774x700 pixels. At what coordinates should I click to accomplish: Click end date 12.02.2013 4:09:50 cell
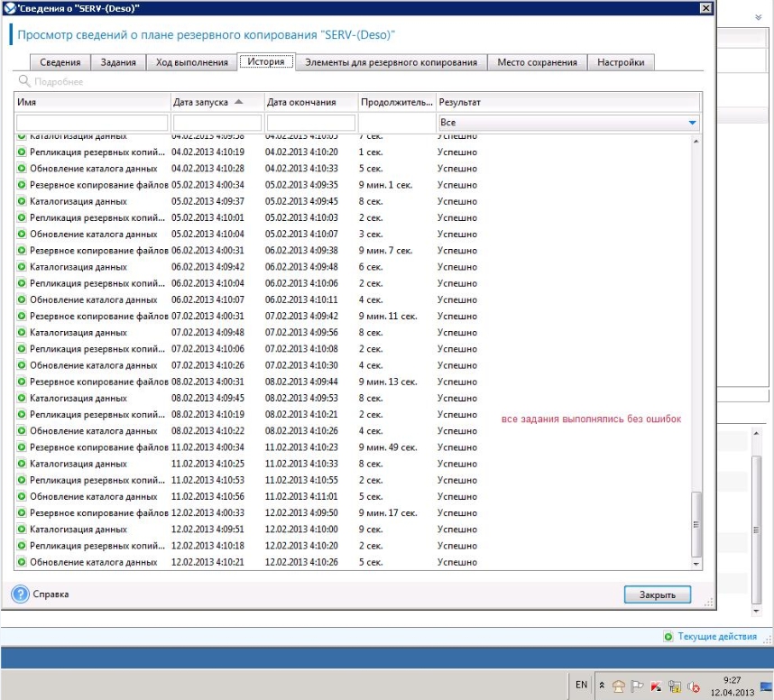pyautogui.click(x=301, y=513)
